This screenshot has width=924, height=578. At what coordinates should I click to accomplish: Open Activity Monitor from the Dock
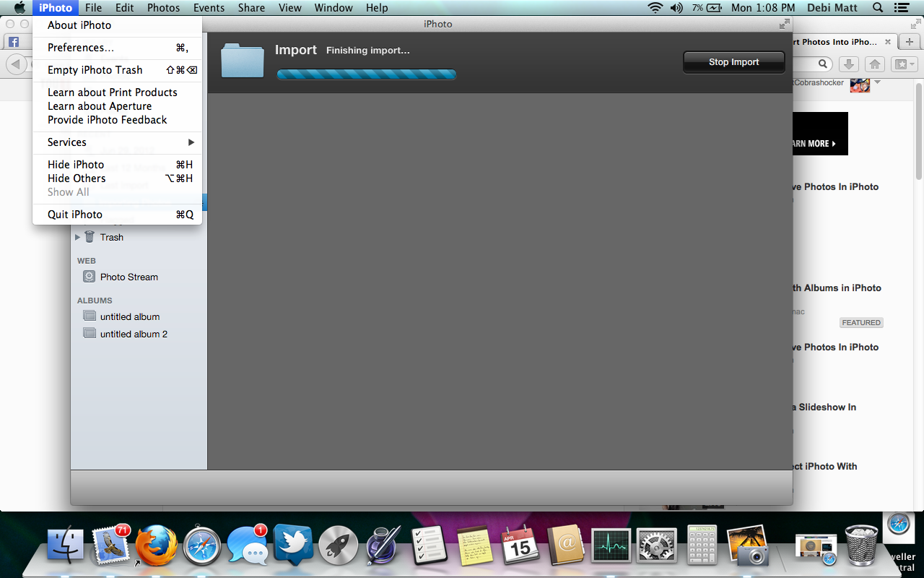611,545
